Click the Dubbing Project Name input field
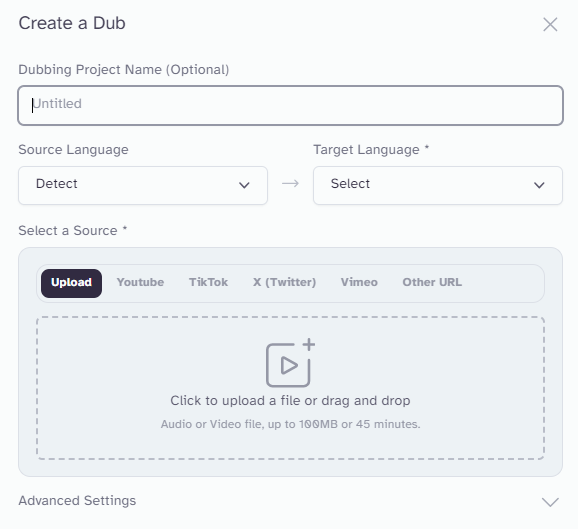 290,105
